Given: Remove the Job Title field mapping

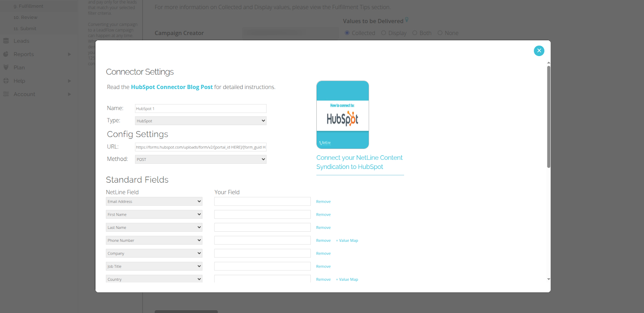Looking at the screenshot, I should click(323, 266).
